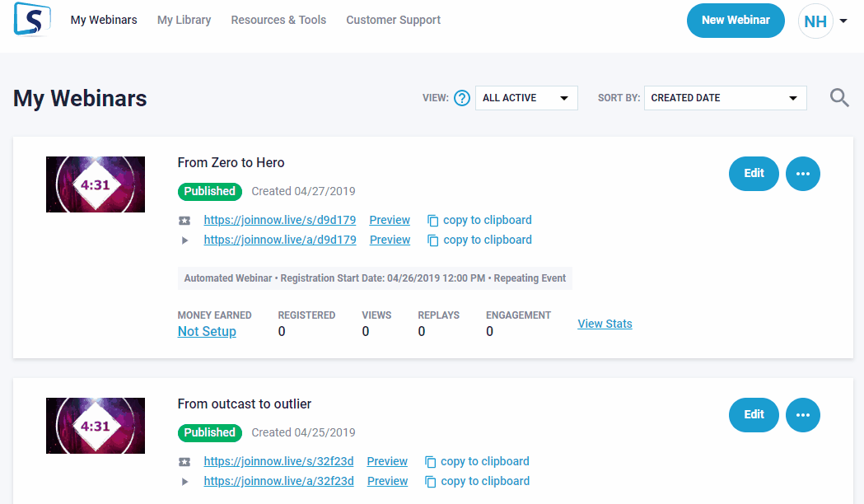Click the REGISTERED stat label

(306, 315)
